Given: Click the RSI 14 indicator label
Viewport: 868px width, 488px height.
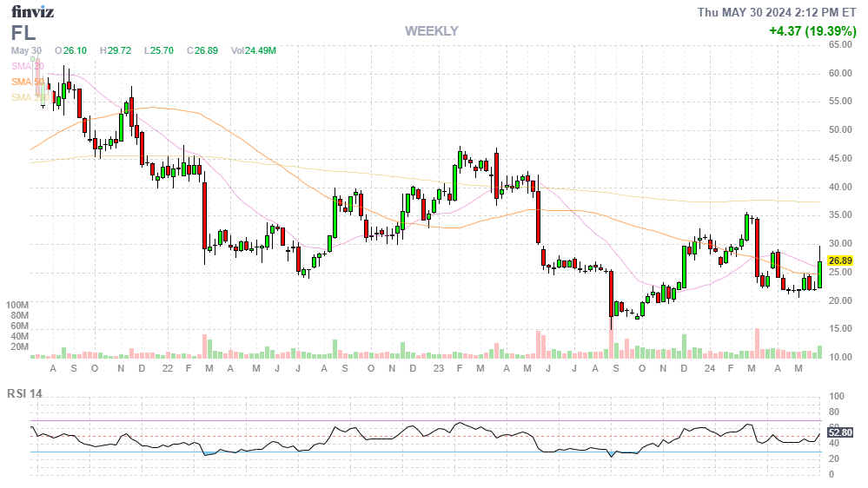Looking at the screenshot, I should 26,393.
